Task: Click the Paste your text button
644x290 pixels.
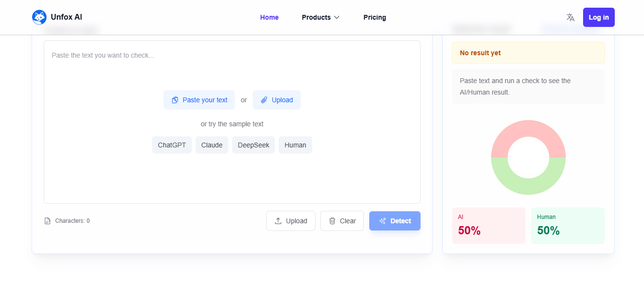Action: point(199,100)
